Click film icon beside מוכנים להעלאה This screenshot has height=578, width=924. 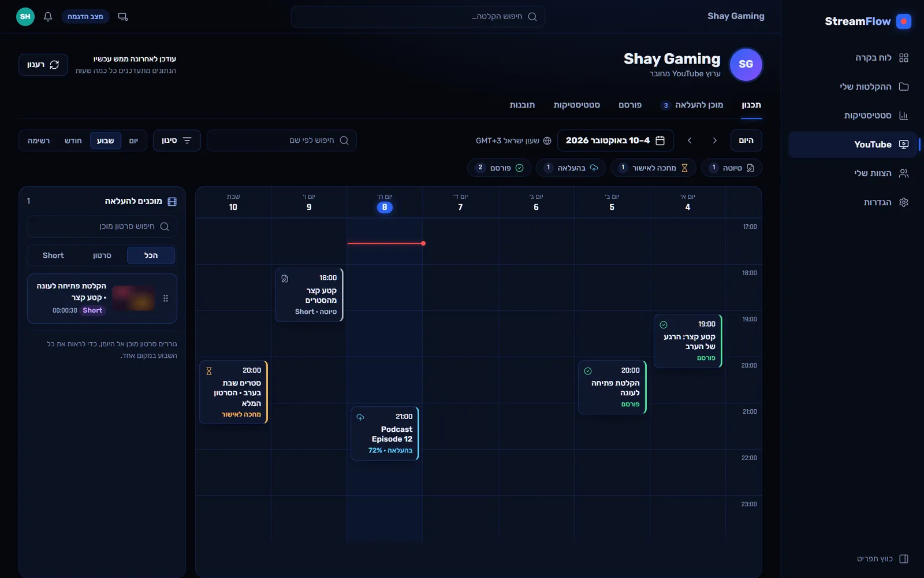(172, 202)
